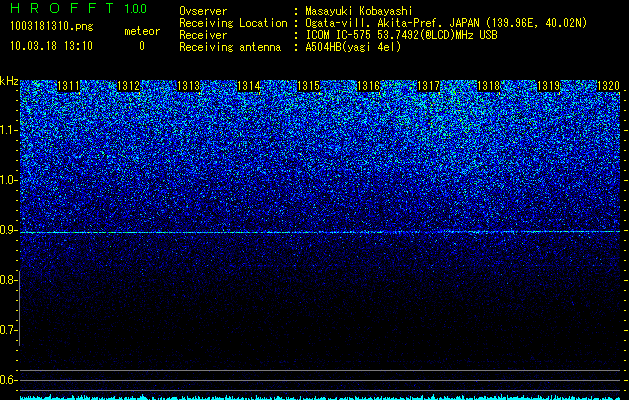629x400 pixels.
Task: Click the 0.6 frequency axis label
Action: click(9, 380)
